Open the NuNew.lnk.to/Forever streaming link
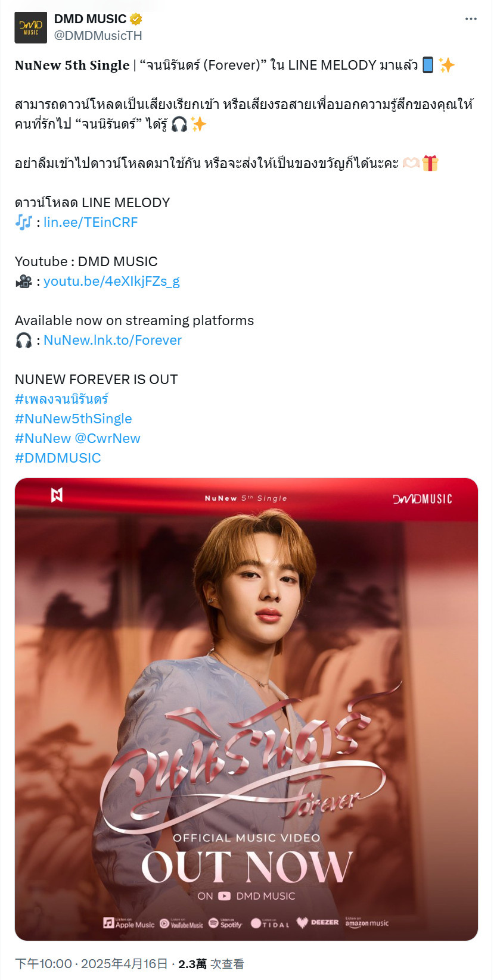This screenshot has width=497, height=980. [113, 340]
